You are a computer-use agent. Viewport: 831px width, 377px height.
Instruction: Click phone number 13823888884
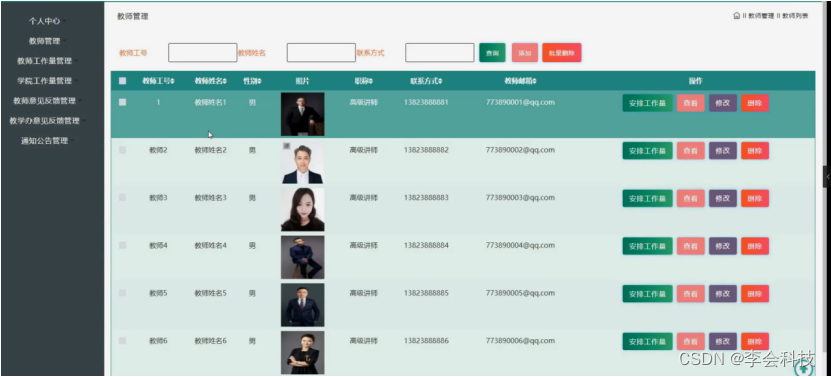click(x=426, y=246)
